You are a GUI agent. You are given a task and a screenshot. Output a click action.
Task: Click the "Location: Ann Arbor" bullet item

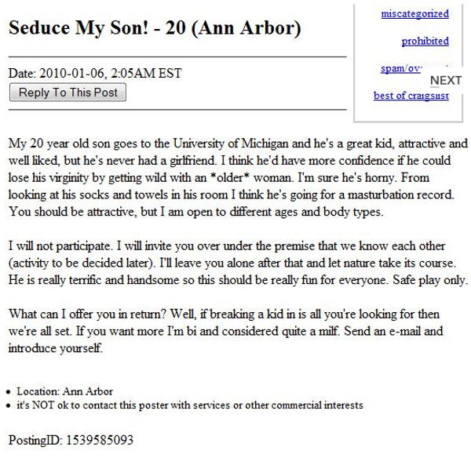coord(64,391)
